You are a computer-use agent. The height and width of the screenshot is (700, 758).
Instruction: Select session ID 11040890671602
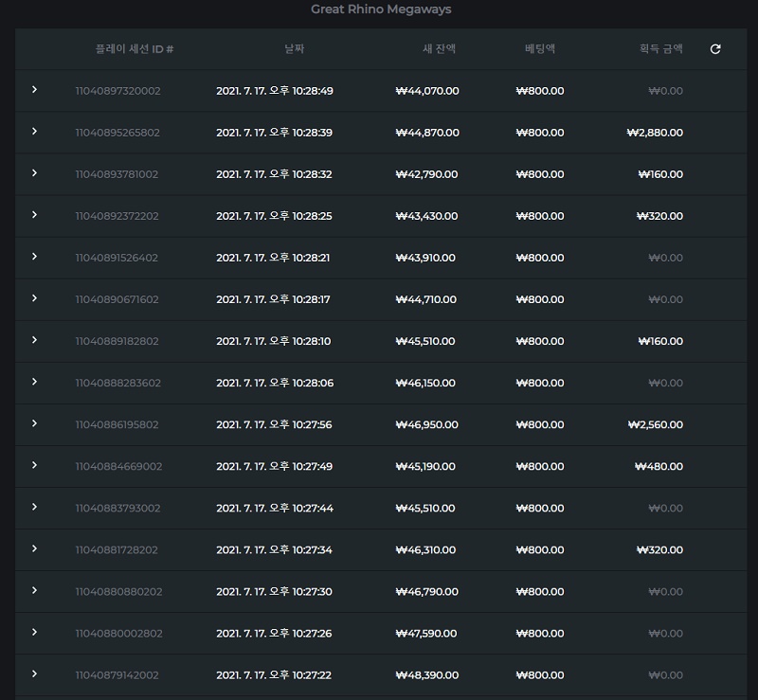tap(117, 299)
